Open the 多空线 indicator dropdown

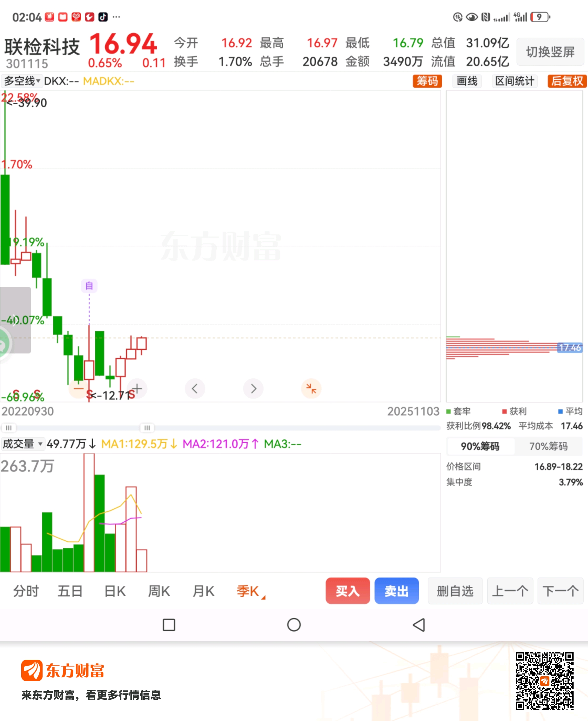click(22, 81)
